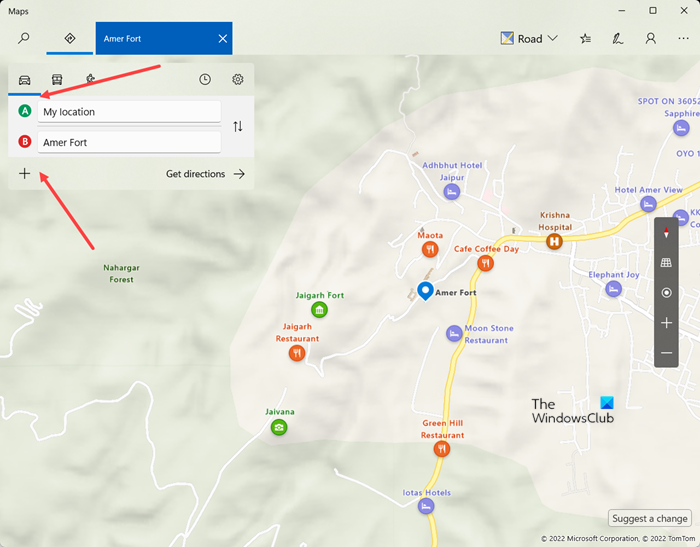700x547 pixels.
Task: Reset map rotation with compass icon
Action: pyautogui.click(x=666, y=233)
